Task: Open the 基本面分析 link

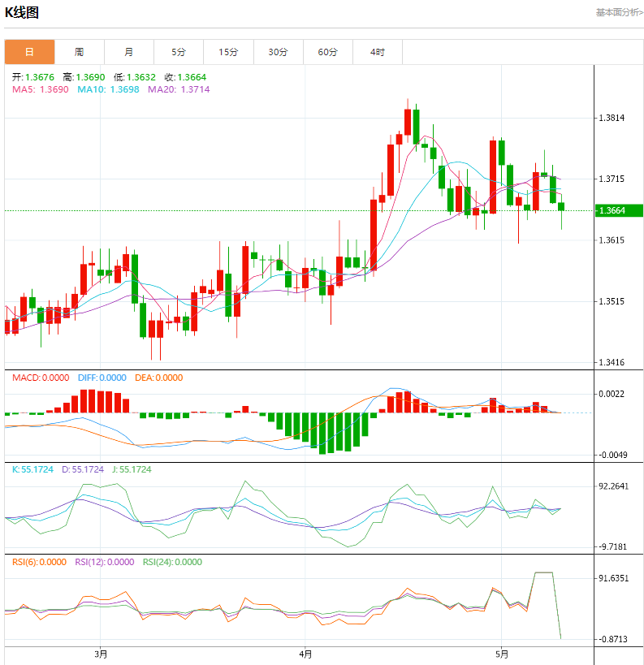Action: click(619, 12)
